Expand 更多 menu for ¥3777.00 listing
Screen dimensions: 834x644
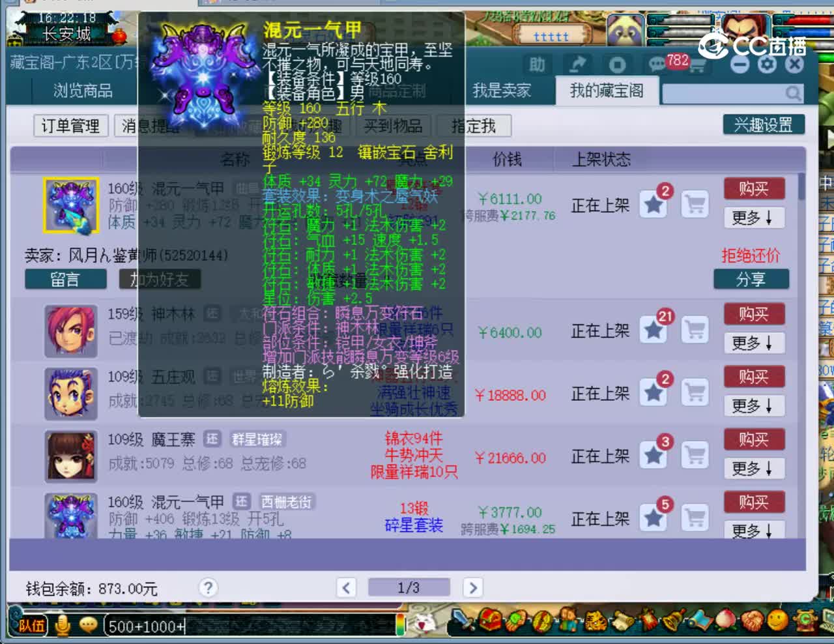pos(753,530)
